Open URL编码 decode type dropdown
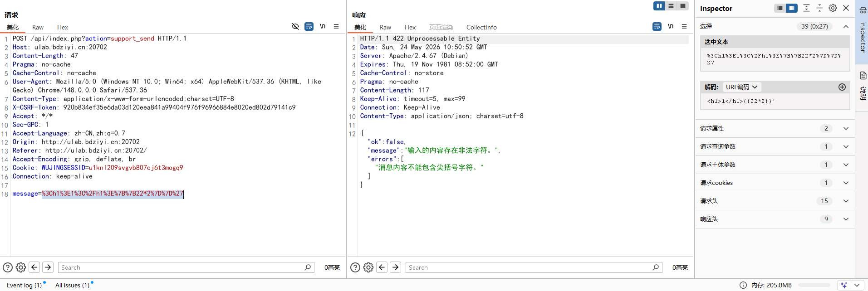This screenshot has width=868, height=291. tap(742, 87)
